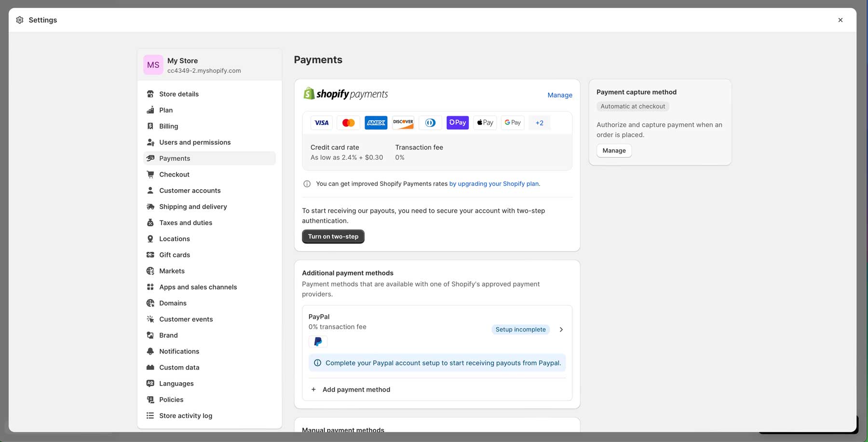
Task: Click the info icon about improved Payments rates
Action: coord(306,184)
